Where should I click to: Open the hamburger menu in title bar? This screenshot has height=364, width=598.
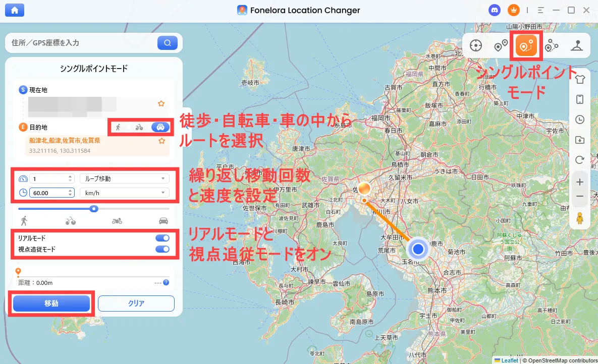541,10
